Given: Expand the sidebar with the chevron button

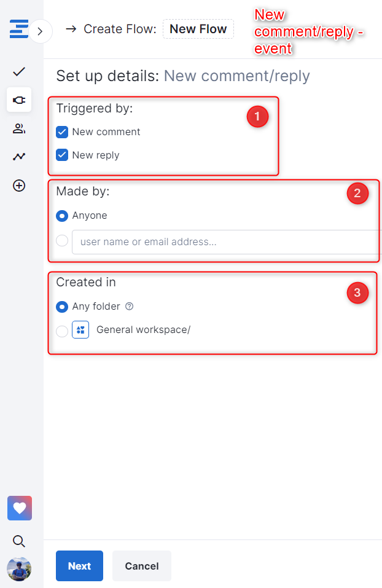Looking at the screenshot, I should pyautogui.click(x=40, y=31).
